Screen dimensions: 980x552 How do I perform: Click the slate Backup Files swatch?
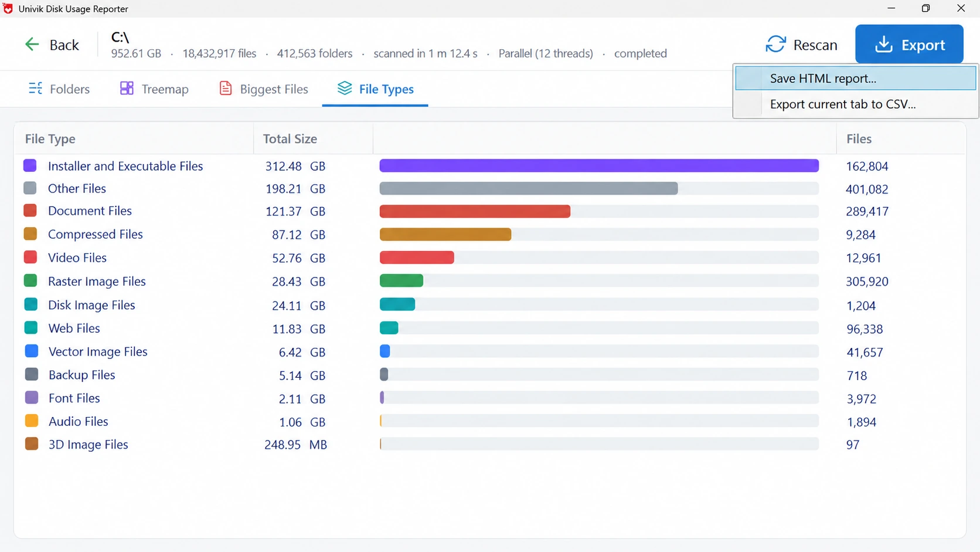[31, 374]
